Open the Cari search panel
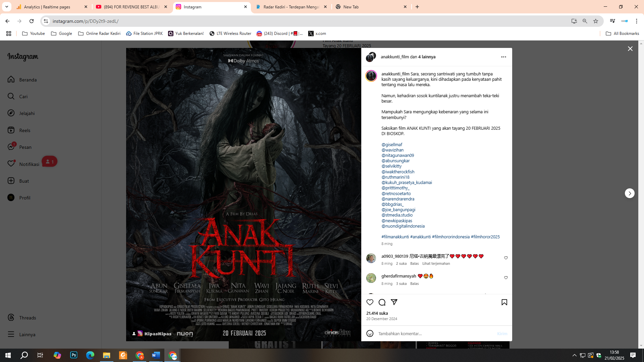 pos(18,96)
